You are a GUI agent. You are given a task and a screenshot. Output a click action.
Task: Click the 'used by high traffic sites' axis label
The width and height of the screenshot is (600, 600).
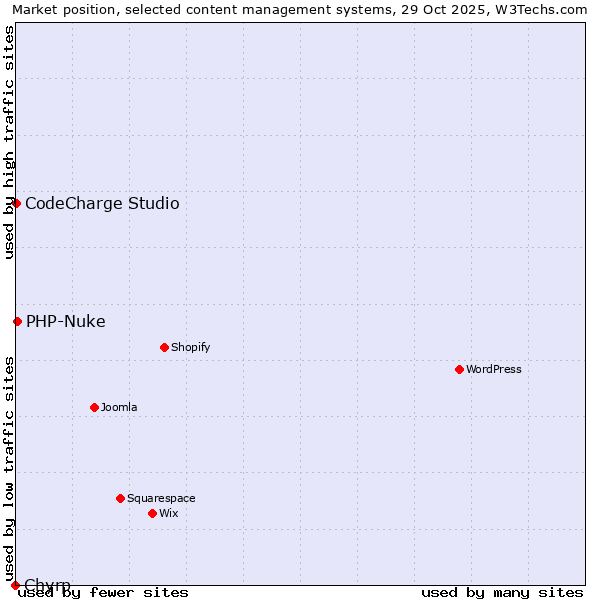coord(9,142)
